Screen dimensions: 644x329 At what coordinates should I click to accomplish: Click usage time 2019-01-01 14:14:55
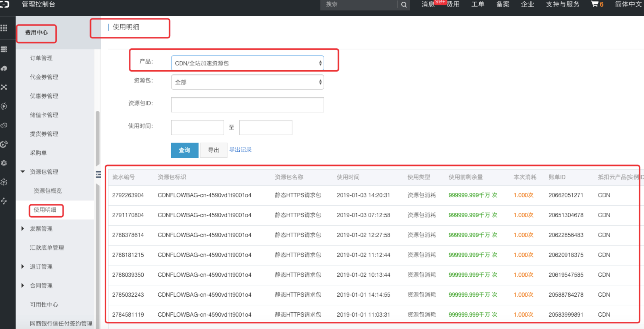pos(363,295)
